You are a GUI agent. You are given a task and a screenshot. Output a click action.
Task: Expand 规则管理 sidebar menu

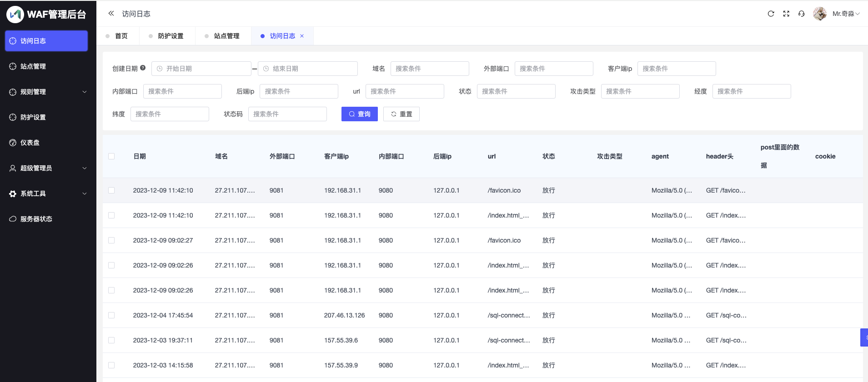[x=46, y=92]
